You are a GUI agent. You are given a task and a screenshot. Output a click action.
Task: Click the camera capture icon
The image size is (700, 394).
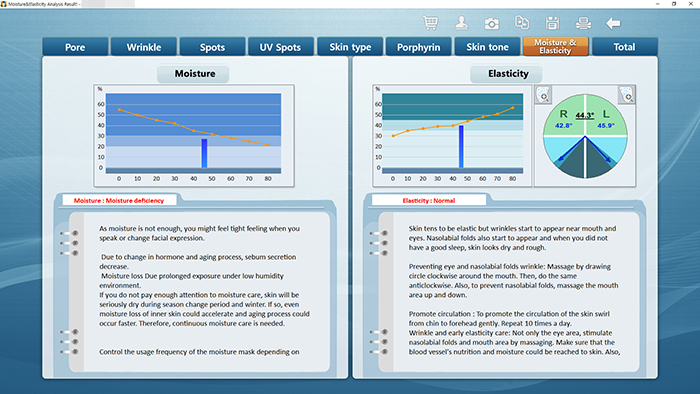tap(492, 23)
